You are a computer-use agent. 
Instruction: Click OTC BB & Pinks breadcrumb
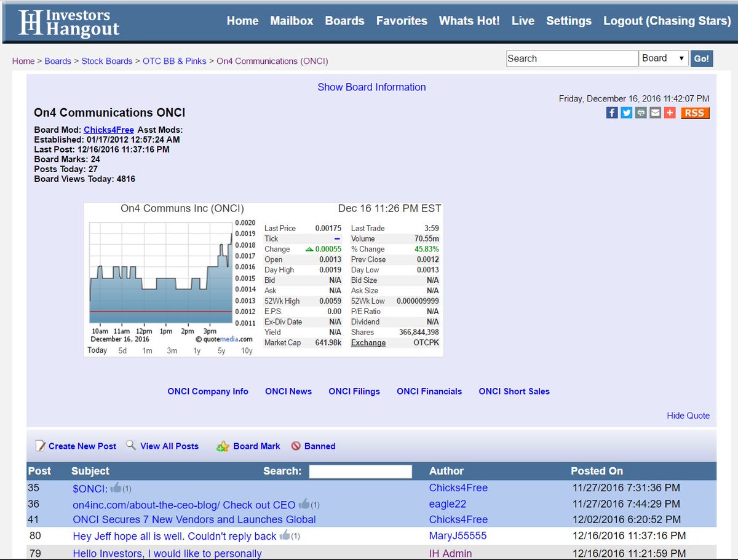pos(175,61)
